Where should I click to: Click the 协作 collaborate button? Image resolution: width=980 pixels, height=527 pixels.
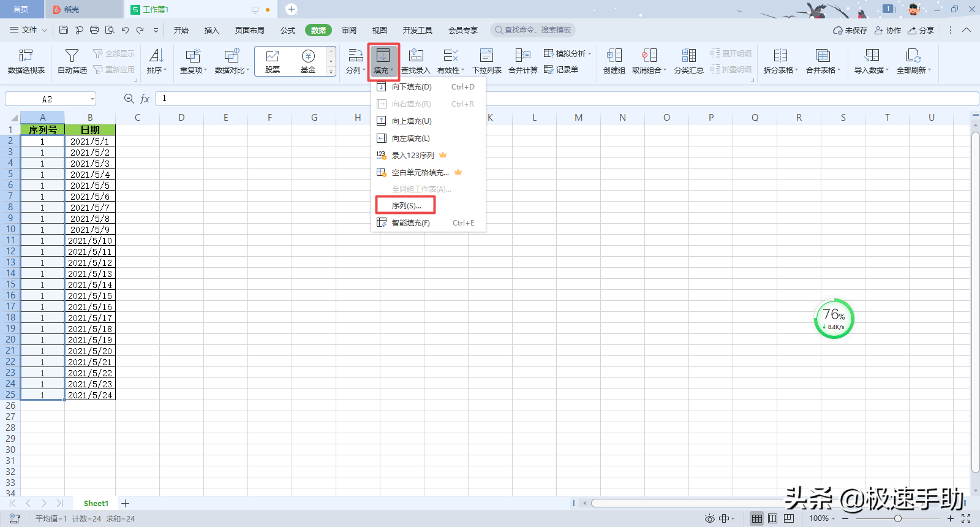coord(888,30)
